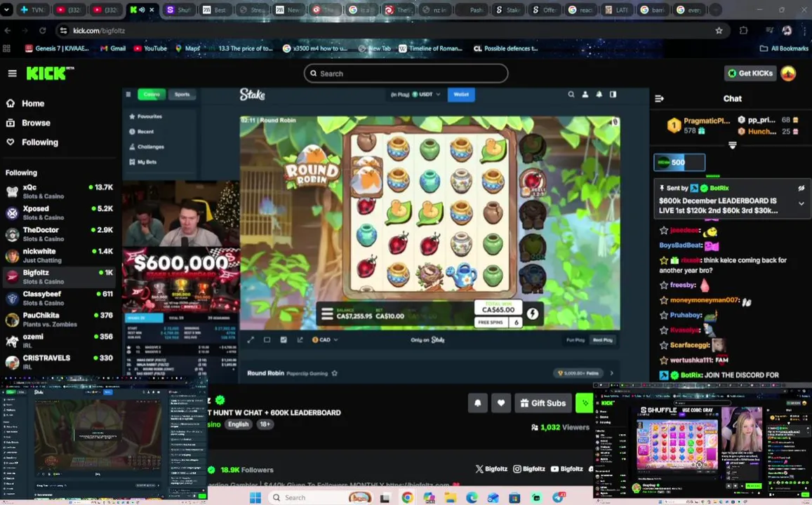Image resolution: width=812 pixels, height=505 pixels.
Task: Focus the Kick Search field
Action: [x=406, y=74]
